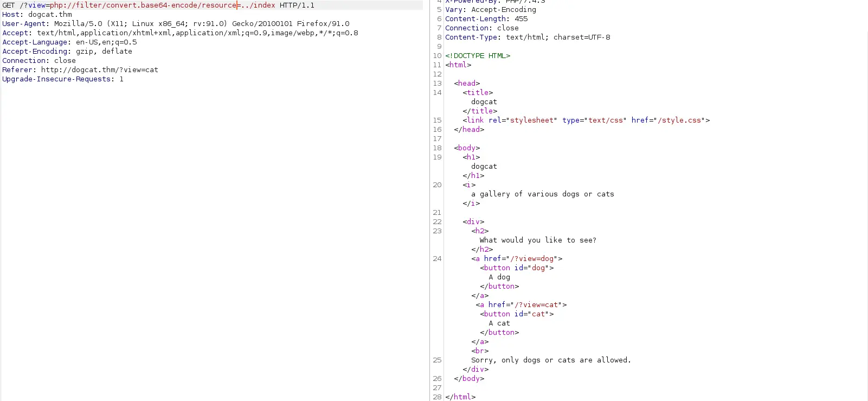Click the Referer header URL value
This screenshot has width=868, height=401.
[100, 70]
